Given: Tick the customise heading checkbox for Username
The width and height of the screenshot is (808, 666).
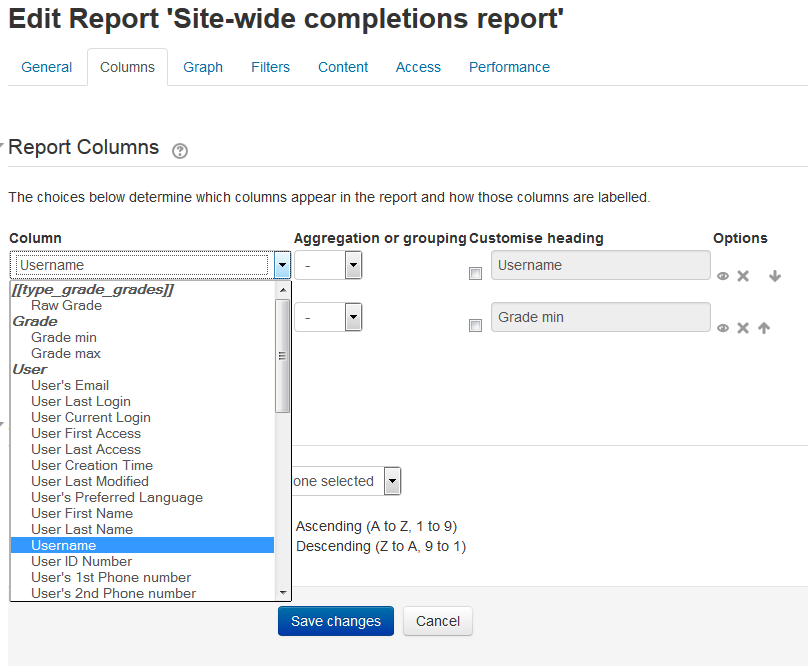Looking at the screenshot, I should [475, 273].
